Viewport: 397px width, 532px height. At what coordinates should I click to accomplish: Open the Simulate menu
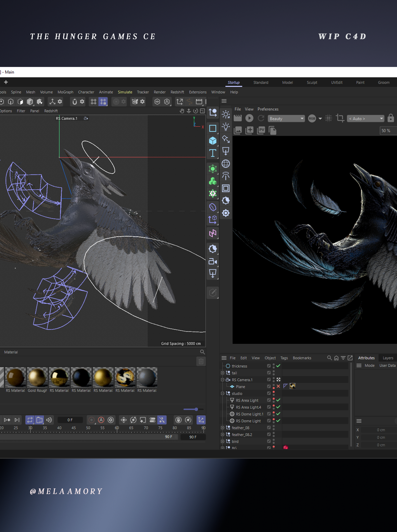pos(125,92)
